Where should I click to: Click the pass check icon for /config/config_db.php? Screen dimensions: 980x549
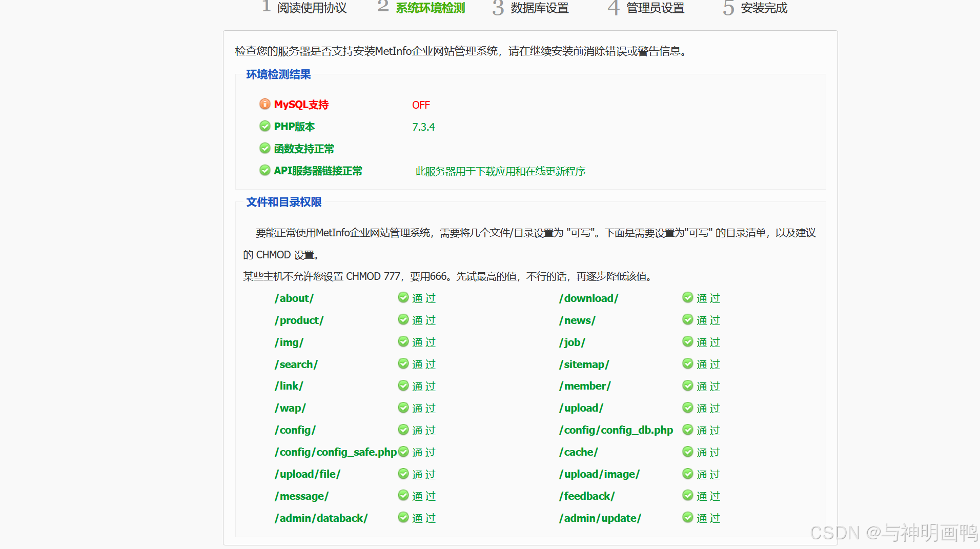click(x=688, y=430)
